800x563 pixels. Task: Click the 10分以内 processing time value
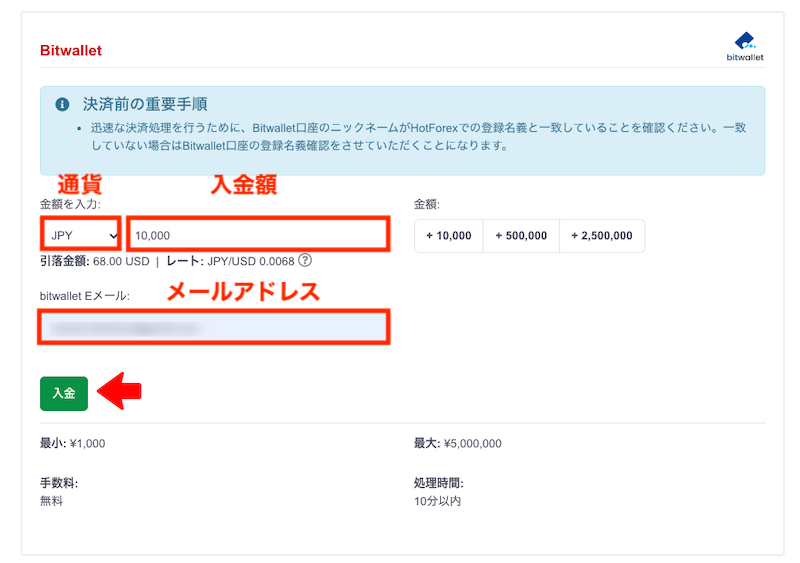[x=437, y=501]
